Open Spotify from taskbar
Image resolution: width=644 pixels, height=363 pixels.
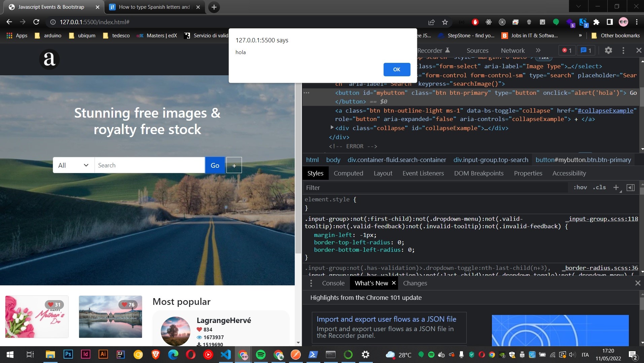click(x=261, y=355)
